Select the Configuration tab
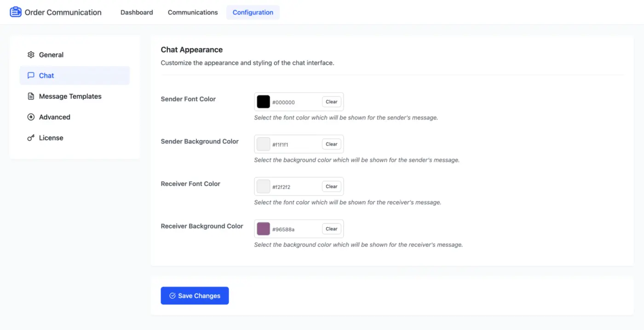This screenshot has width=644, height=330. click(x=253, y=12)
